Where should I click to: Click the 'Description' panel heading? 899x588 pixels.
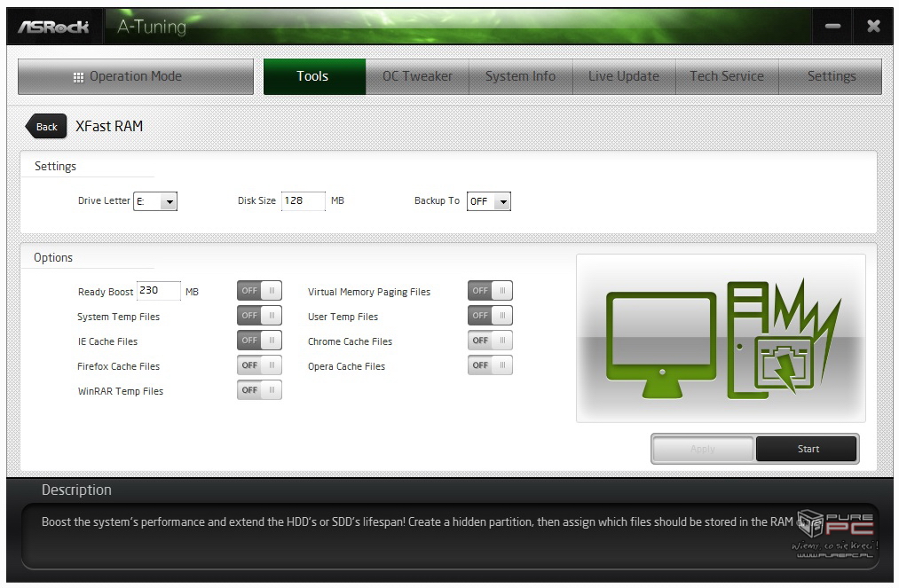76,490
